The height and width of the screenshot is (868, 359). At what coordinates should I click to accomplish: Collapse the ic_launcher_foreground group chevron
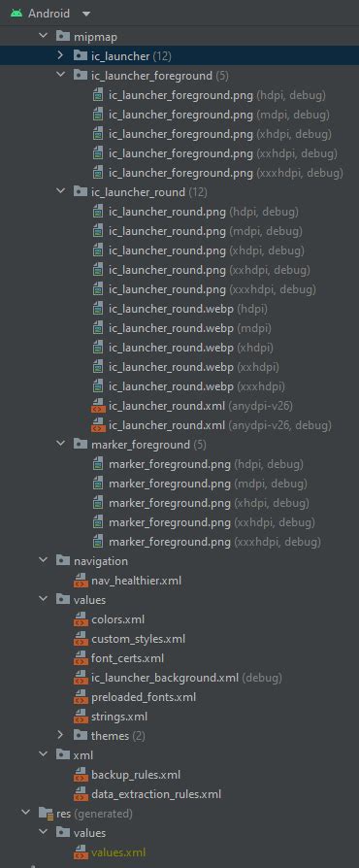pyautogui.click(x=61, y=76)
